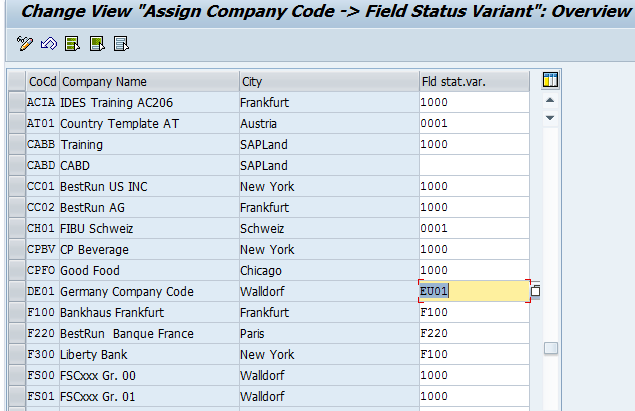The image size is (635, 411).
Task: Click the Company Name column header
Action: tap(149, 81)
